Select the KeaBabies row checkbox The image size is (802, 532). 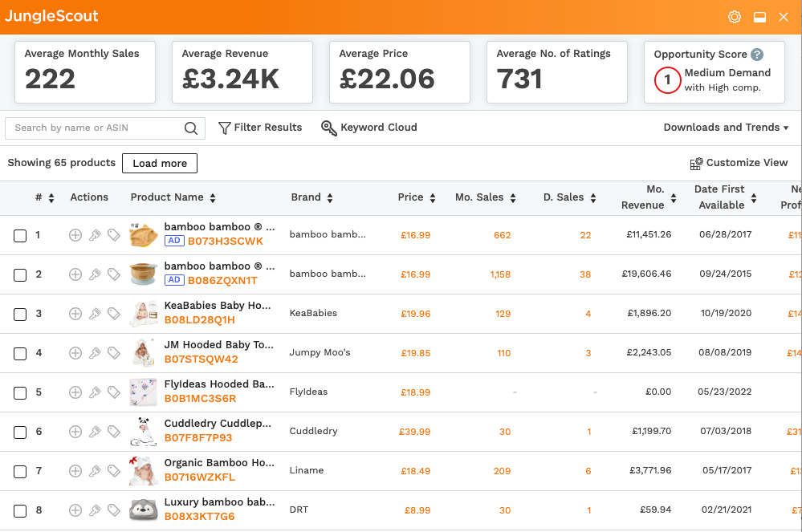click(x=20, y=315)
